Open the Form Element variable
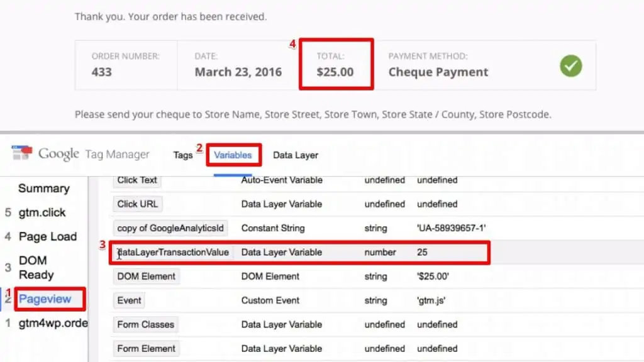644x362 pixels. (x=146, y=348)
